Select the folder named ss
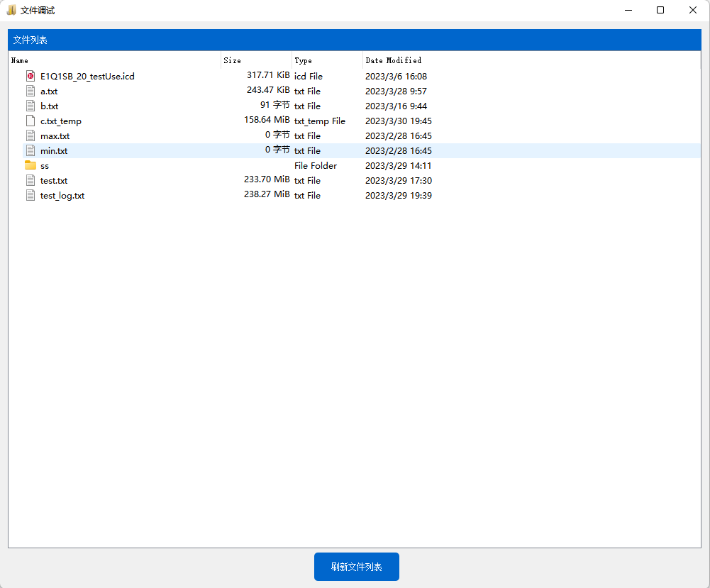Image resolution: width=710 pixels, height=588 pixels. pyautogui.click(x=45, y=166)
